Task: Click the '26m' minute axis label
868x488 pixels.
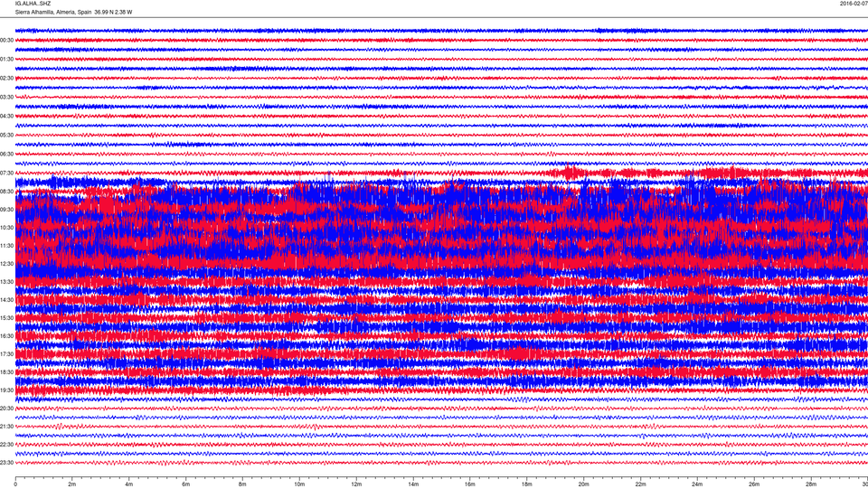Action: pos(754,484)
